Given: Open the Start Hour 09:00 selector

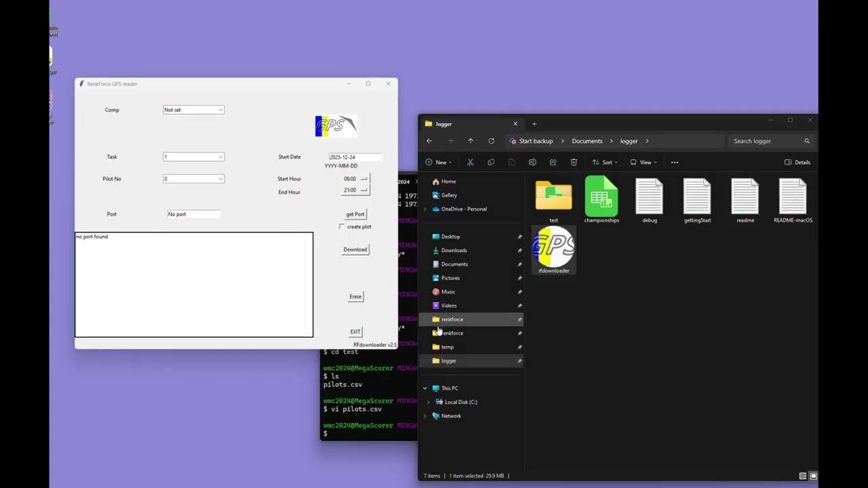Looking at the screenshot, I should click(x=355, y=179).
